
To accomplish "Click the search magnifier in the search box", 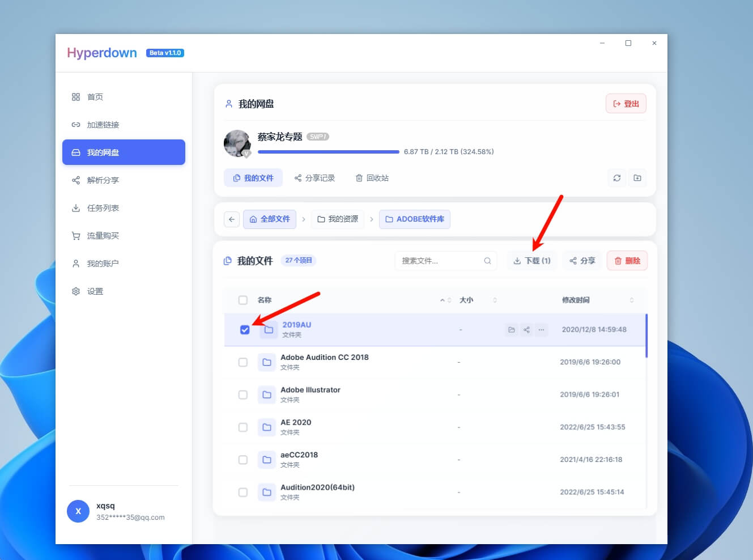I will tap(487, 261).
